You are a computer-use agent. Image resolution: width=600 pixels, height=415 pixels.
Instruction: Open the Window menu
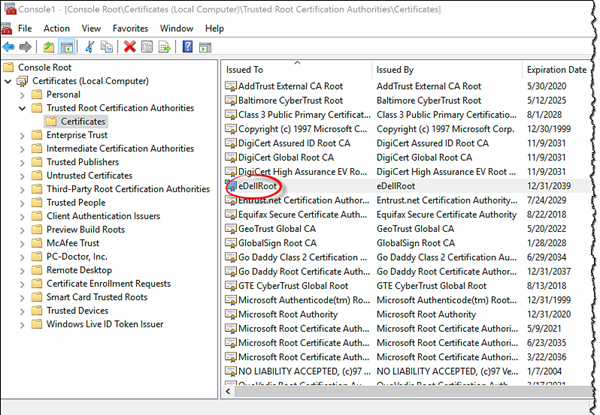pos(176,29)
